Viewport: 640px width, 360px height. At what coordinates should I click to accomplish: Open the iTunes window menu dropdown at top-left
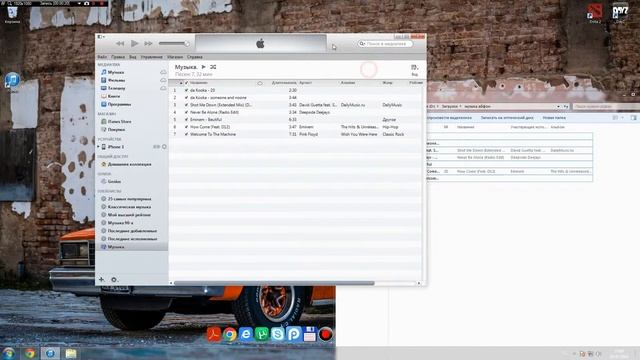coord(101,37)
